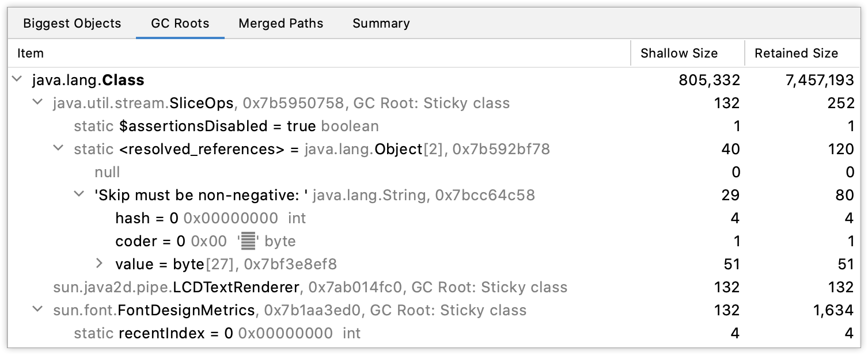Switch to the Merged Paths tab
Screen dimensions: 868x355
pos(281,23)
